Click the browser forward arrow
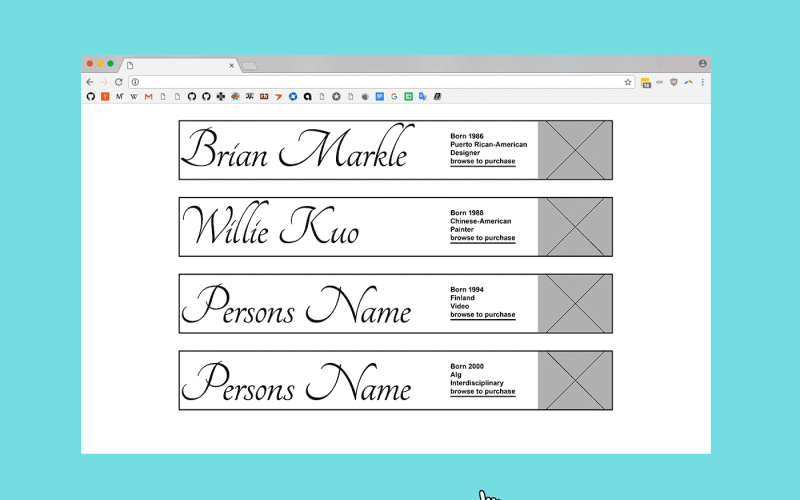 click(104, 82)
